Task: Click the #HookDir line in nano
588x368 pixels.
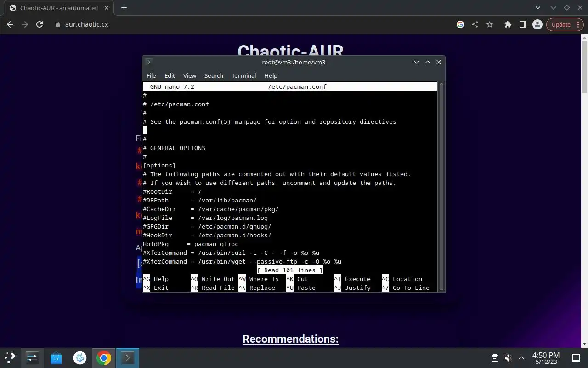Action: (x=207, y=235)
